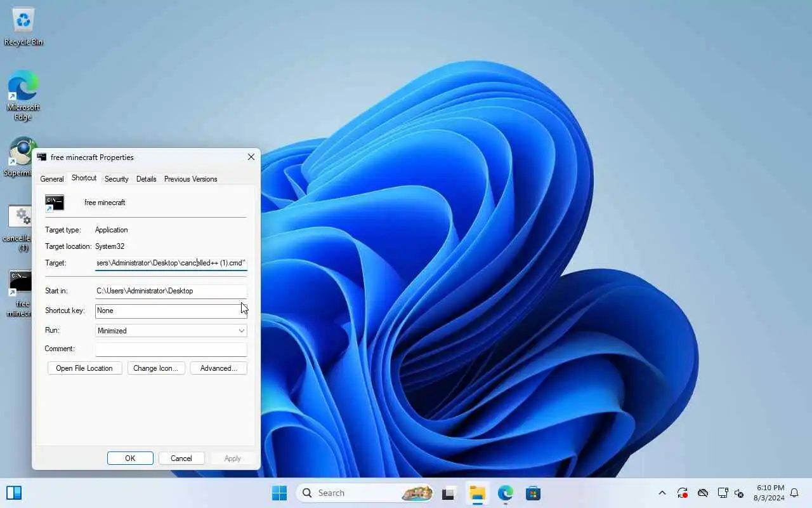Click the Open File Location button
The image size is (812, 508).
click(x=84, y=368)
